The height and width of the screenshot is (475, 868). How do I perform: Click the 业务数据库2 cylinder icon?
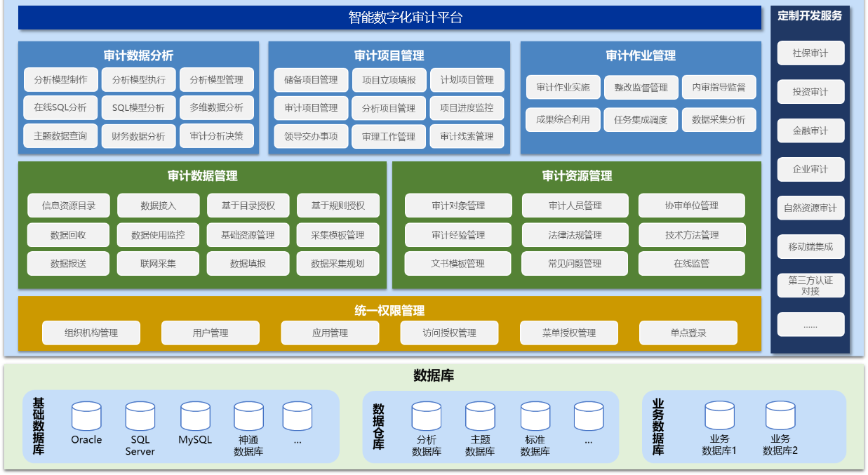(780, 416)
